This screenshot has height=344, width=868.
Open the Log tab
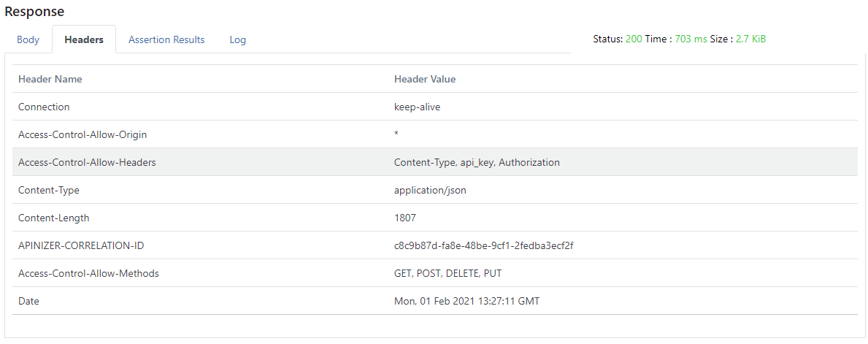click(x=237, y=40)
